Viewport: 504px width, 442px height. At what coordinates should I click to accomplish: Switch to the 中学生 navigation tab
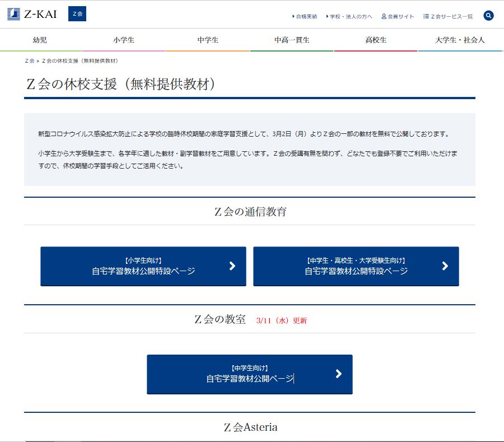point(208,40)
